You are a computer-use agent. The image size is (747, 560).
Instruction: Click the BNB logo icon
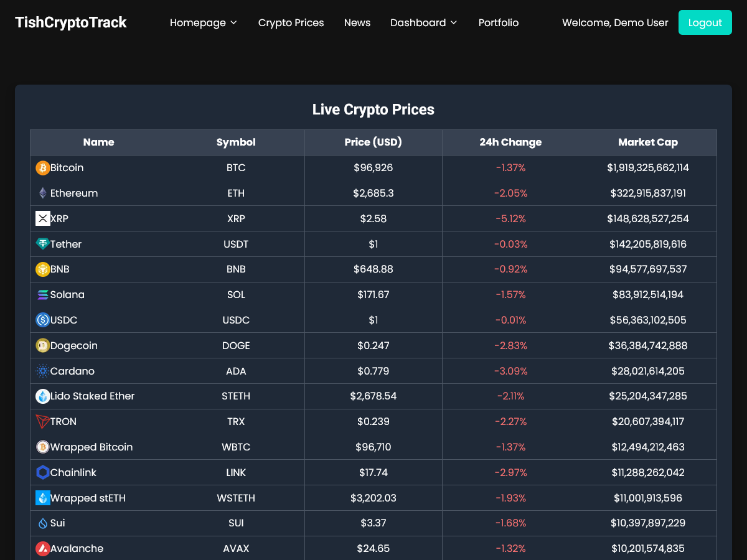pyautogui.click(x=43, y=269)
